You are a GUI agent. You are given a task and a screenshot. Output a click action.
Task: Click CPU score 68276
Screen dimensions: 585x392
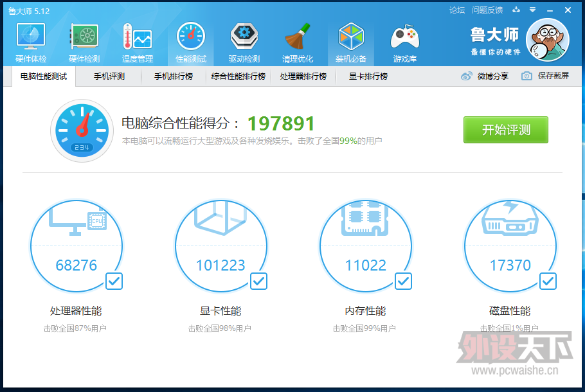76,265
